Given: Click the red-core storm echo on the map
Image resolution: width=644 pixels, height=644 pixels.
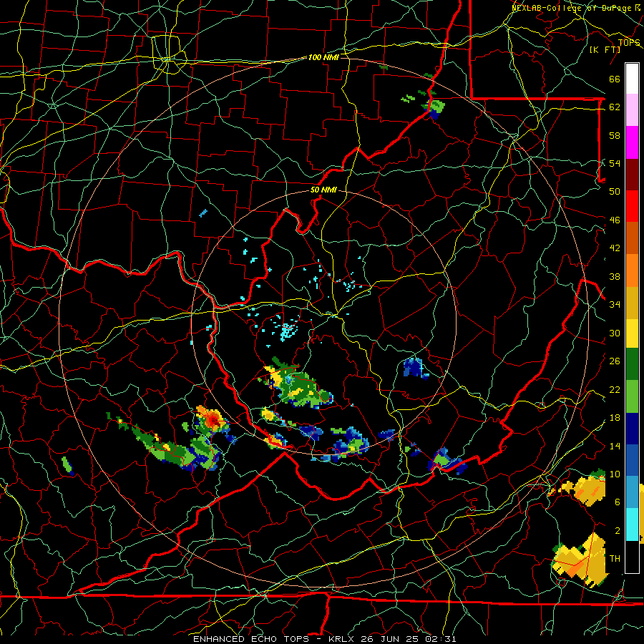Looking at the screenshot, I should pos(213,420).
